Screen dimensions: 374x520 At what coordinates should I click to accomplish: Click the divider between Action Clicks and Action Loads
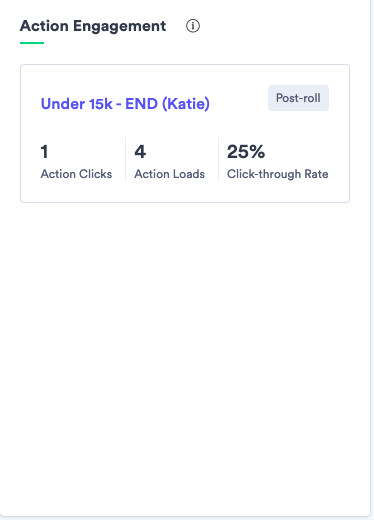126,159
